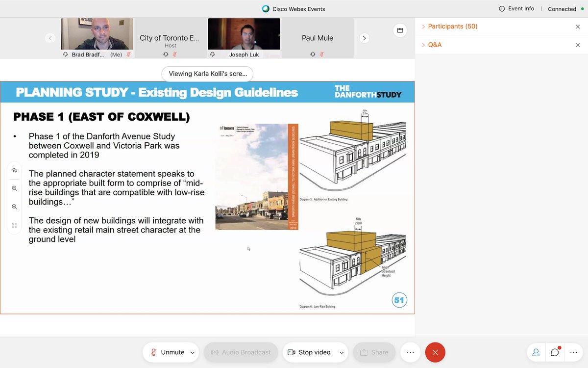Click 'PHASE 1 (EAST OF COXWELL)' heading
588x368 pixels.
(101, 117)
